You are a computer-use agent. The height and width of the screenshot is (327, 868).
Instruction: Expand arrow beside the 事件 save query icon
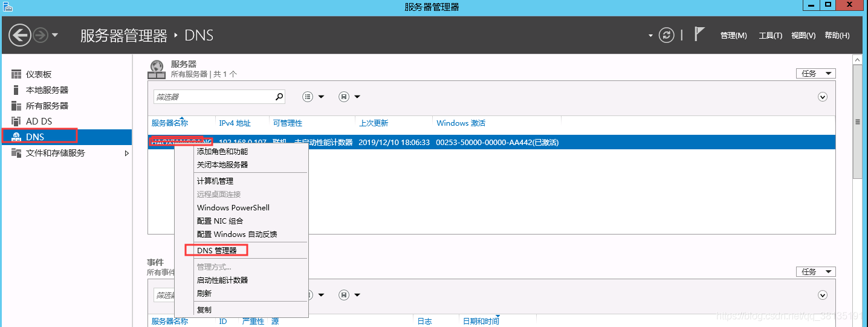click(x=357, y=295)
